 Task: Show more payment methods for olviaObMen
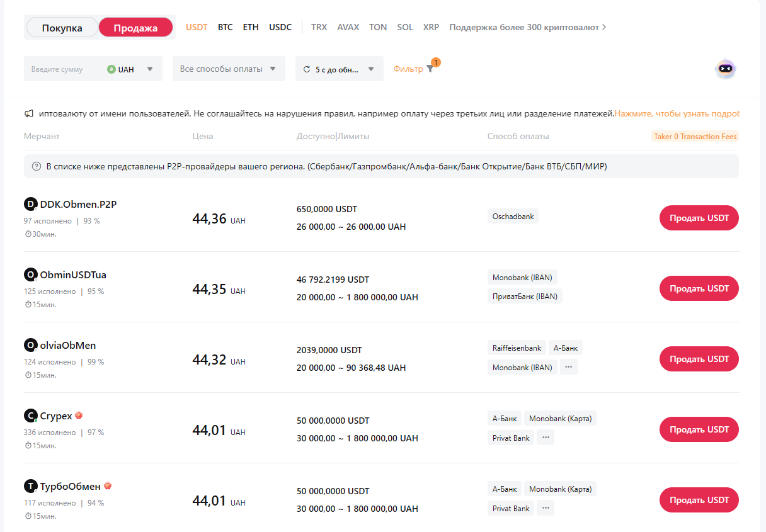tap(568, 367)
